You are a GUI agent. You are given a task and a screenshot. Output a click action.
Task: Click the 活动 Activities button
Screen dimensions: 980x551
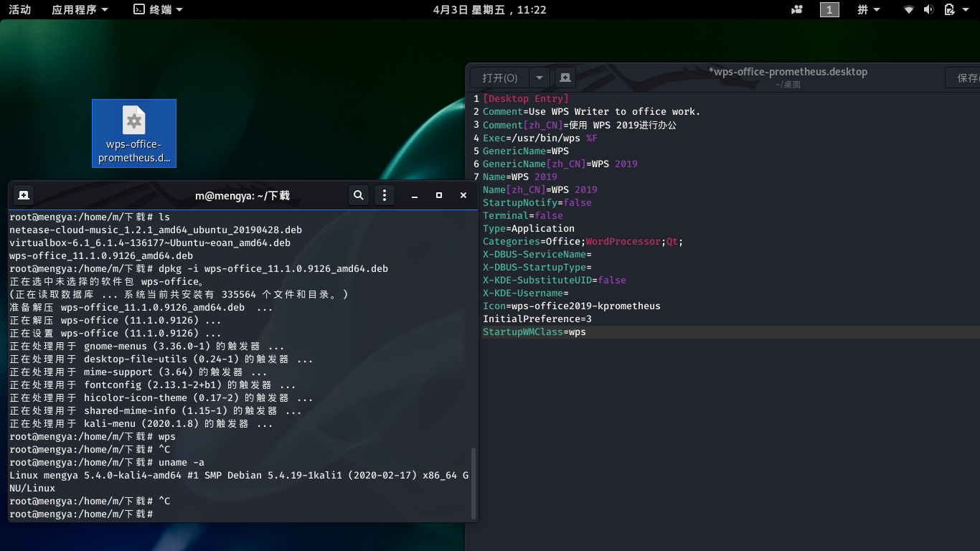pos(19,9)
